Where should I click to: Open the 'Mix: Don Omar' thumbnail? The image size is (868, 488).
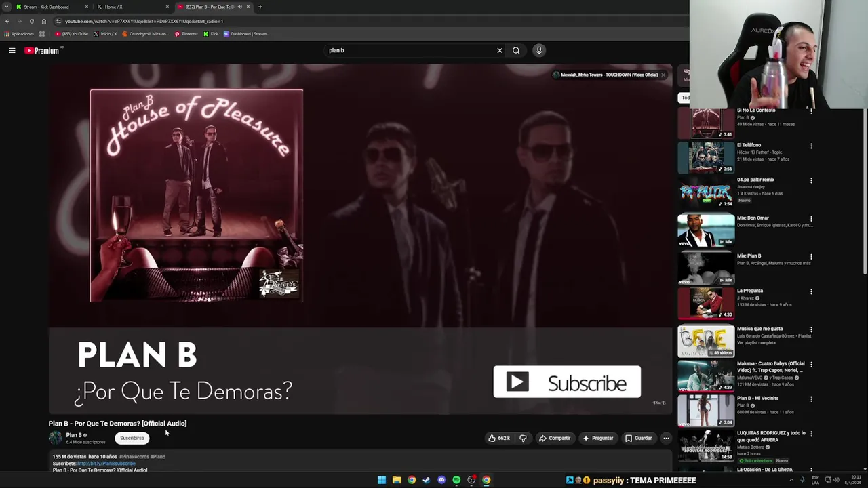pos(706,230)
